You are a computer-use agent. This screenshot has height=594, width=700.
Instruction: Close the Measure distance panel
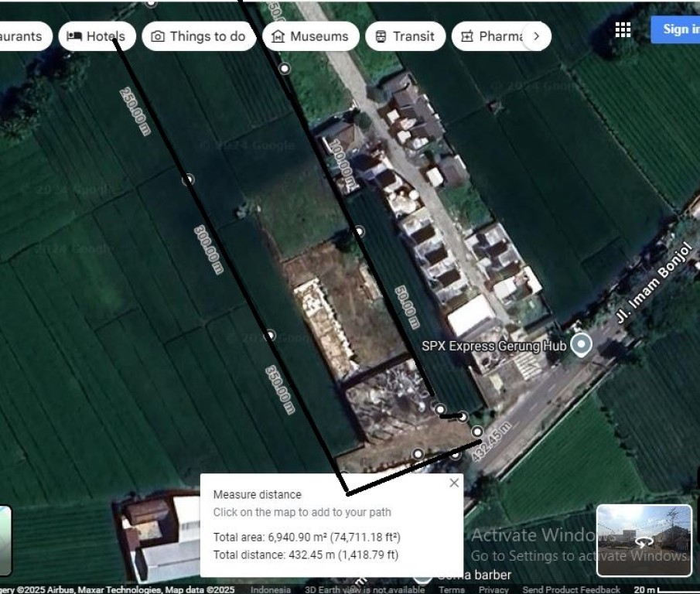point(454,483)
